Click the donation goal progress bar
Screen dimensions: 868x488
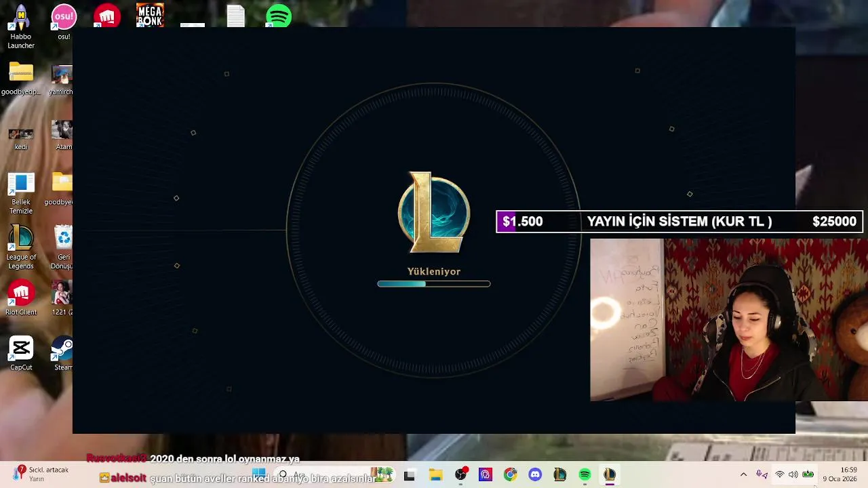tap(679, 222)
